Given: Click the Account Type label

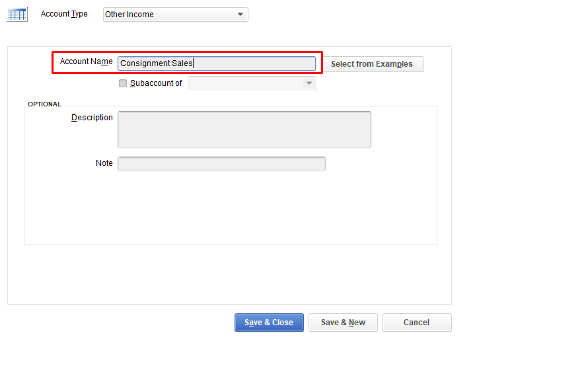Looking at the screenshot, I should (x=64, y=14).
